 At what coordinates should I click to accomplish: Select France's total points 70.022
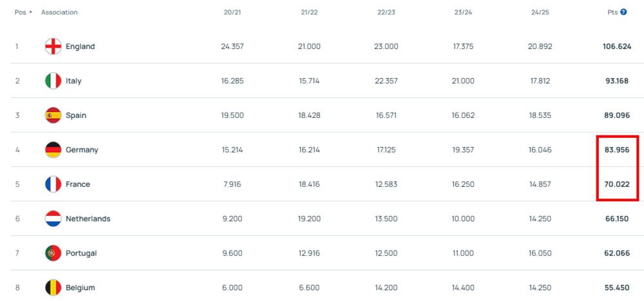[x=617, y=184]
